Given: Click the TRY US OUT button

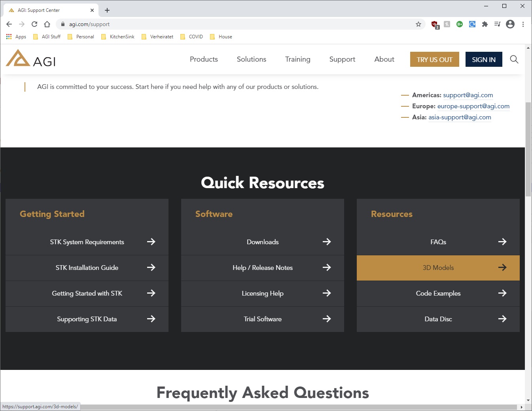Looking at the screenshot, I should click(x=435, y=59).
